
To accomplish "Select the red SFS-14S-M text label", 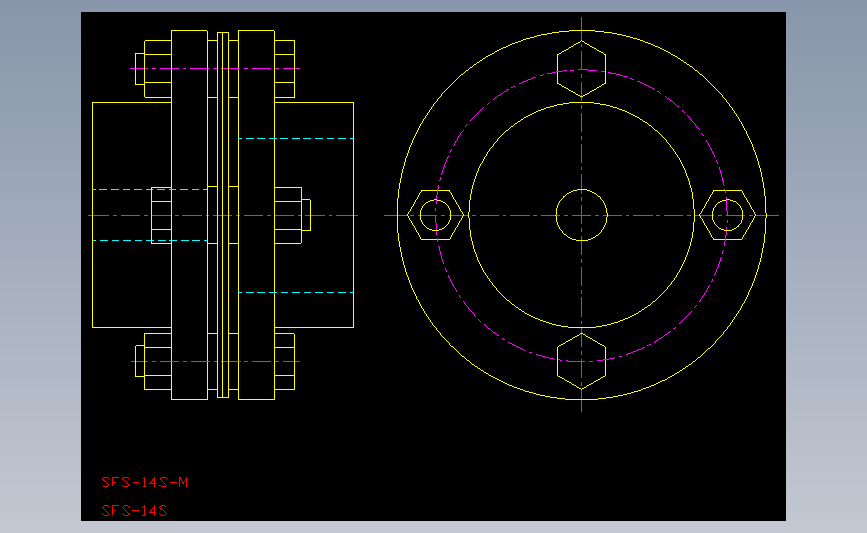I will [145, 482].
